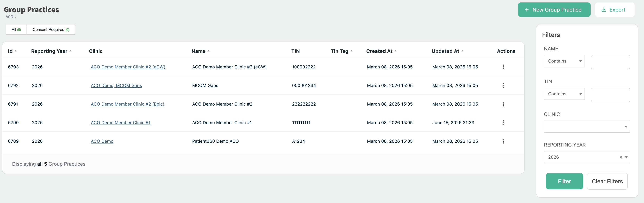This screenshot has height=203, width=644.
Task: Open ACO Demo Member Clinic #1 link
Action: 120,123
